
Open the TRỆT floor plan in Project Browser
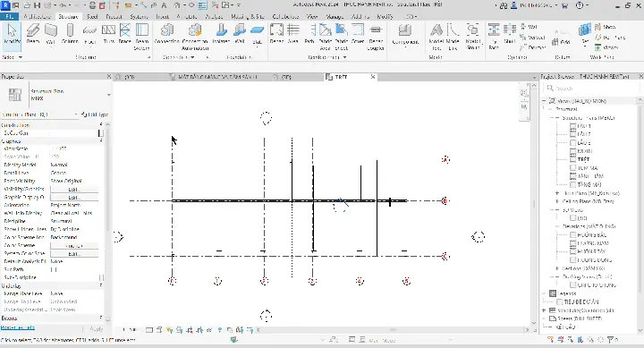tap(583, 159)
